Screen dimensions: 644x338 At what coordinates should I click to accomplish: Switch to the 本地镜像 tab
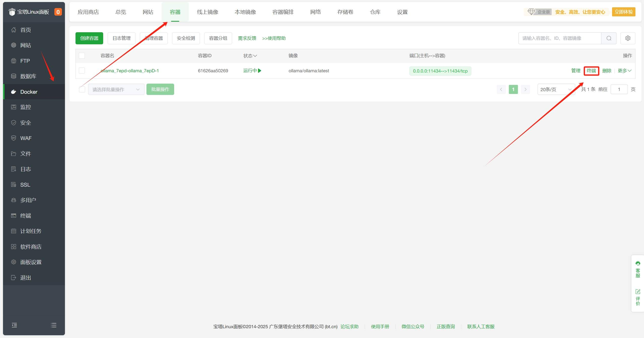point(245,12)
